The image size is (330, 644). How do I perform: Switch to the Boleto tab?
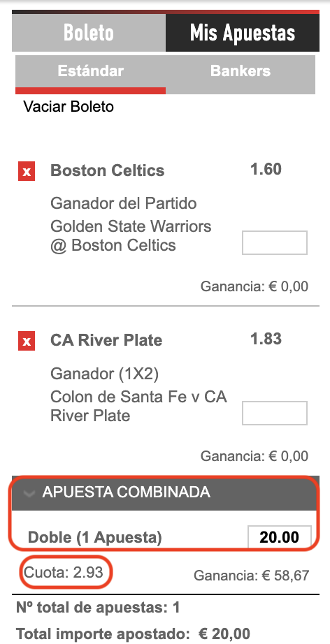tap(89, 33)
